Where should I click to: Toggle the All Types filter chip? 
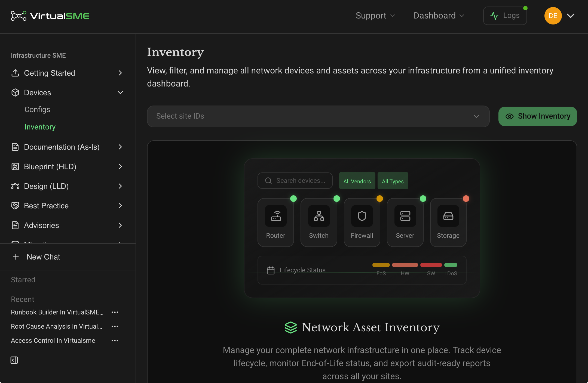click(x=393, y=181)
